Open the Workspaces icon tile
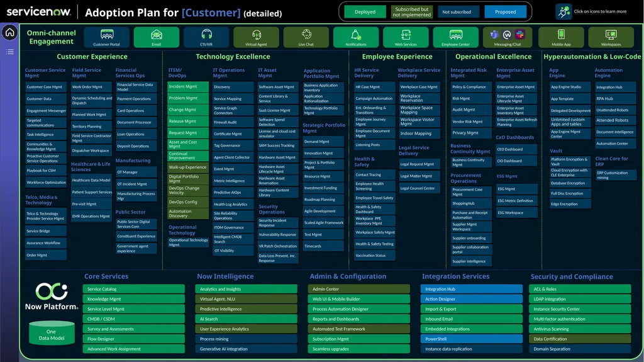644x362 pixels. click(x=611, y=37)
